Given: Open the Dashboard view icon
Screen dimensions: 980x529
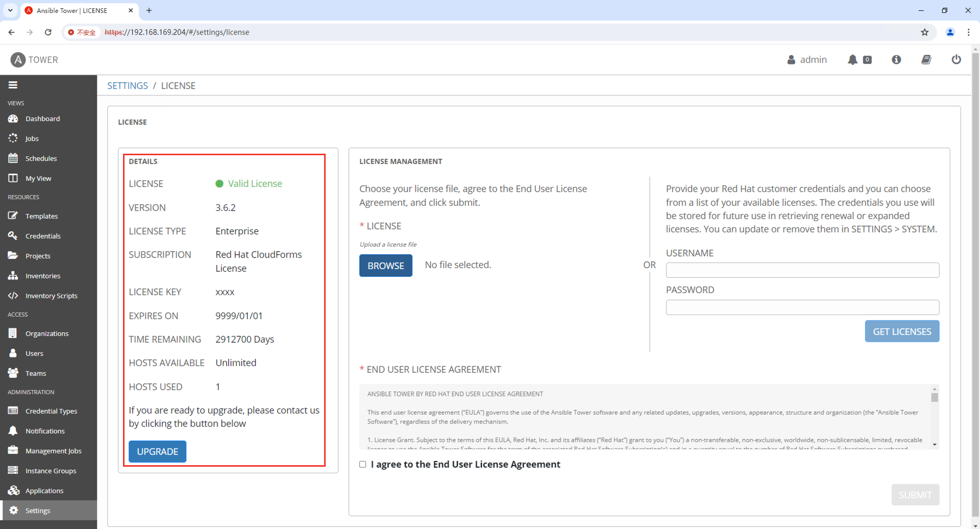Looking at the screenshot, I should (13, 118).
